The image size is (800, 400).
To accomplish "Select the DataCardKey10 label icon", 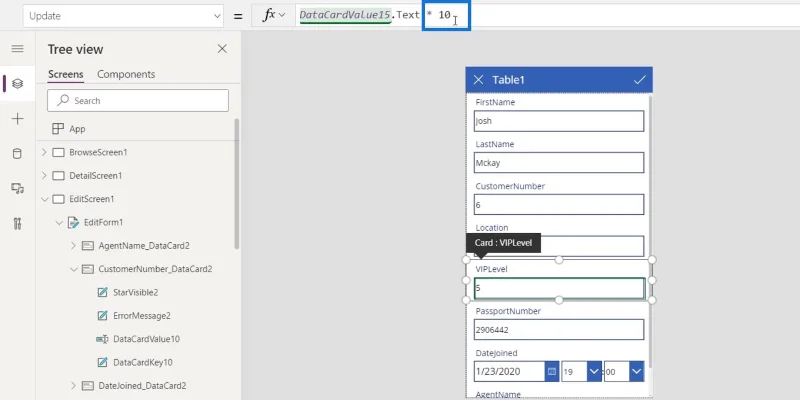I will click(x=102, y=362).
